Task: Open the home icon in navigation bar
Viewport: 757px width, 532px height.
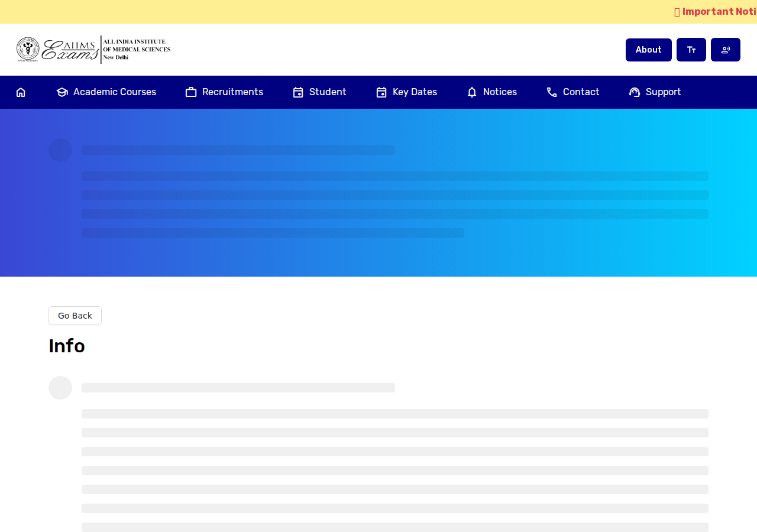Action: tap(21, 92)
